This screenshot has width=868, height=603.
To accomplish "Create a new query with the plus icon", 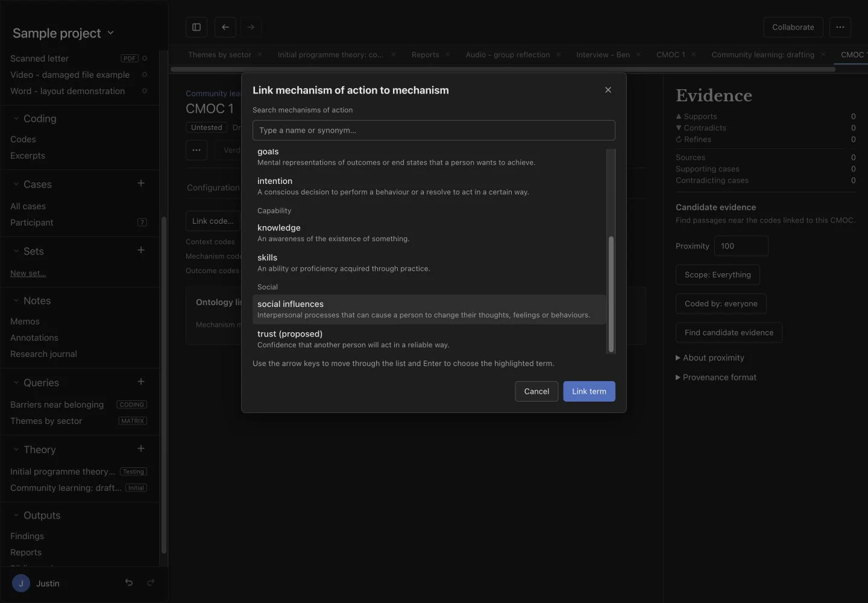I will point(141,382).
